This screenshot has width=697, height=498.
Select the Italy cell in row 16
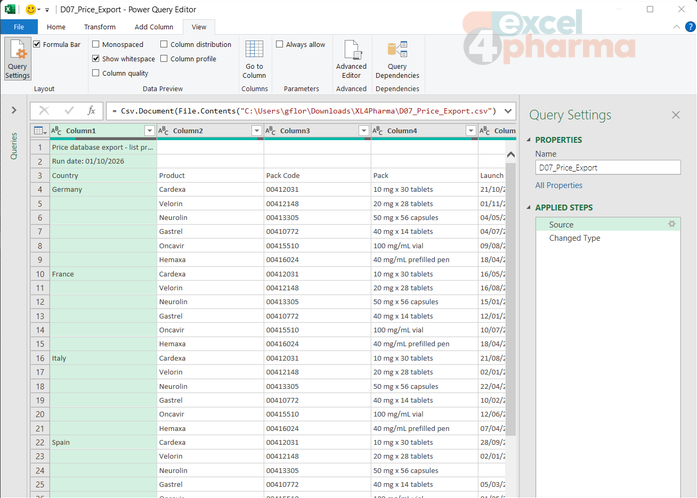tap(103, 358)
